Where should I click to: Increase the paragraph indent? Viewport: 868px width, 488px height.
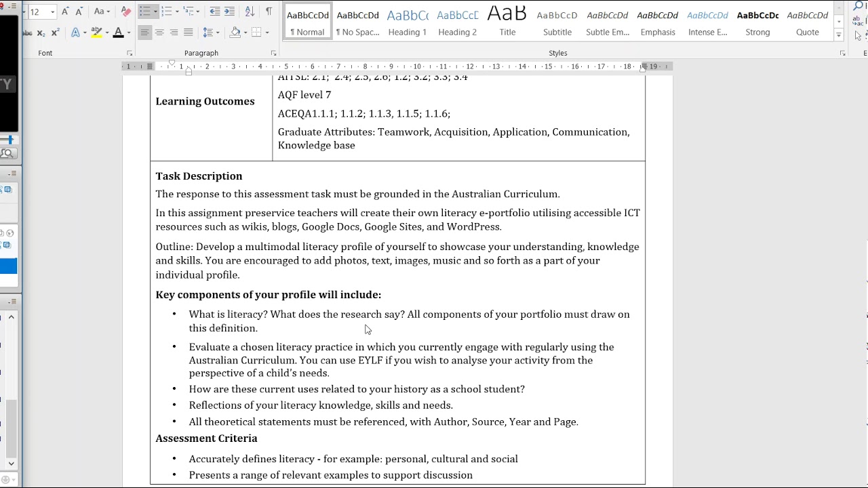click(230, 12)
